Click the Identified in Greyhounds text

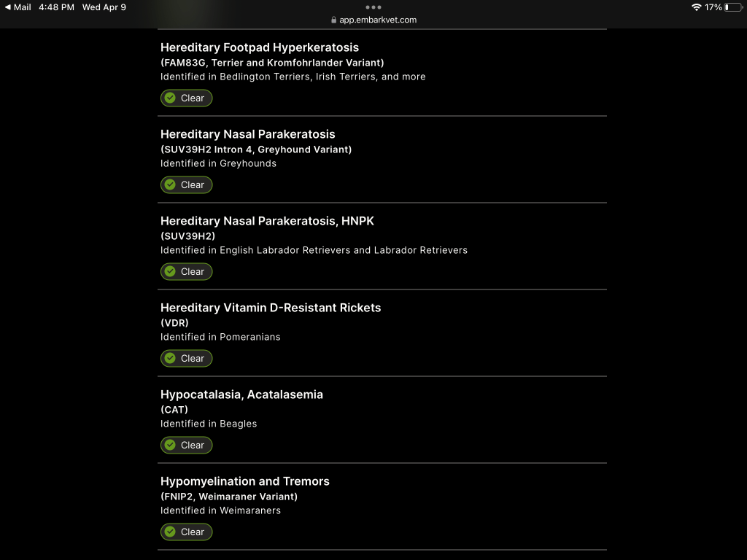pos(218,163)
